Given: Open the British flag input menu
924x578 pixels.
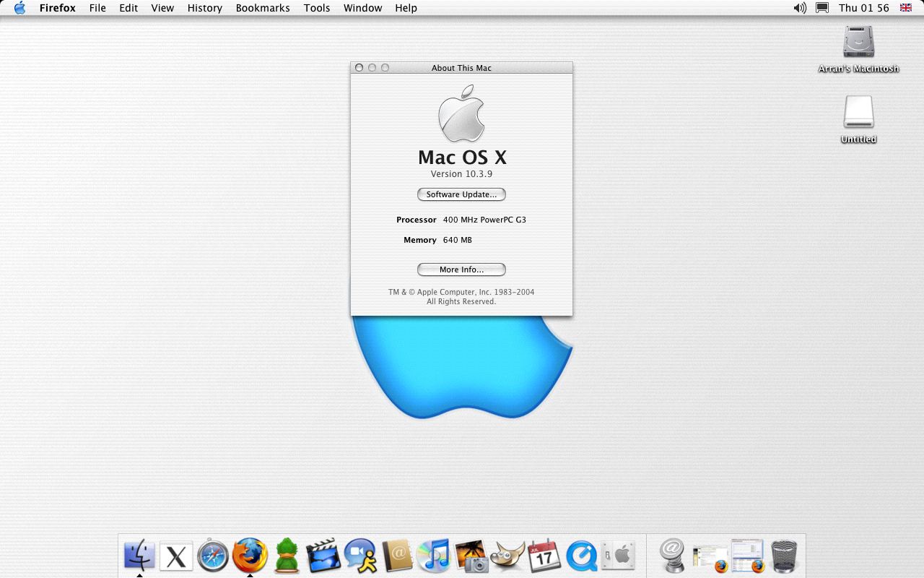Looking at the screenshot, I should [x=905, y=8].
